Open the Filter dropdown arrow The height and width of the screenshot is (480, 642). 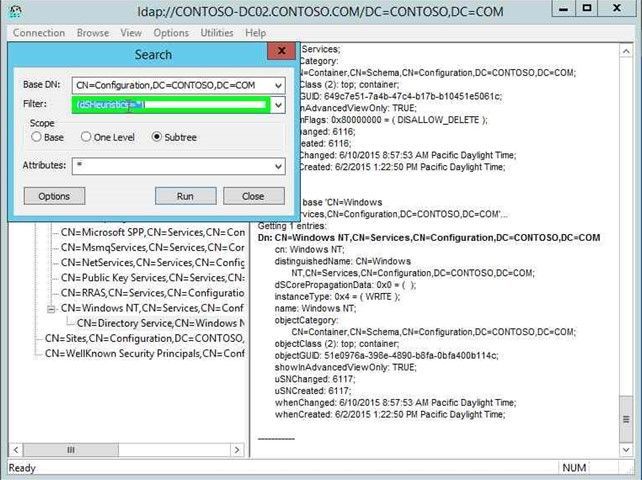point(278,105)
